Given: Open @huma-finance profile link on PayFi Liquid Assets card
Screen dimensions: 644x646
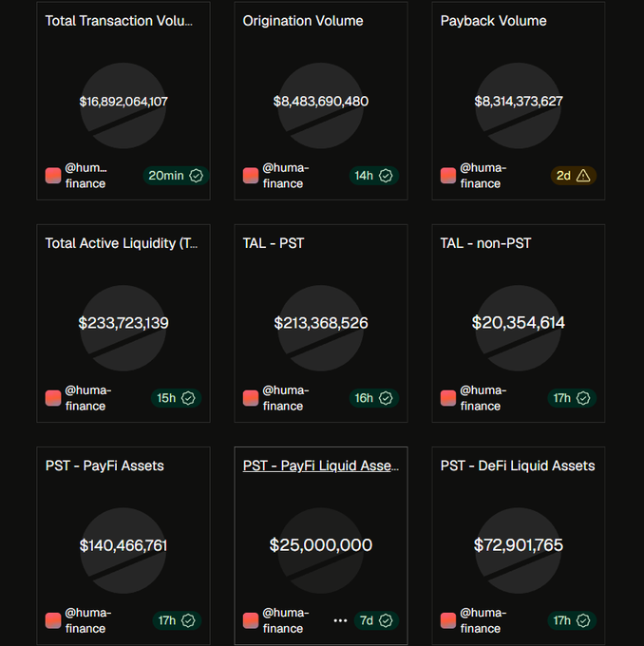Looking at the screenshot, I should tap(286, 620).
